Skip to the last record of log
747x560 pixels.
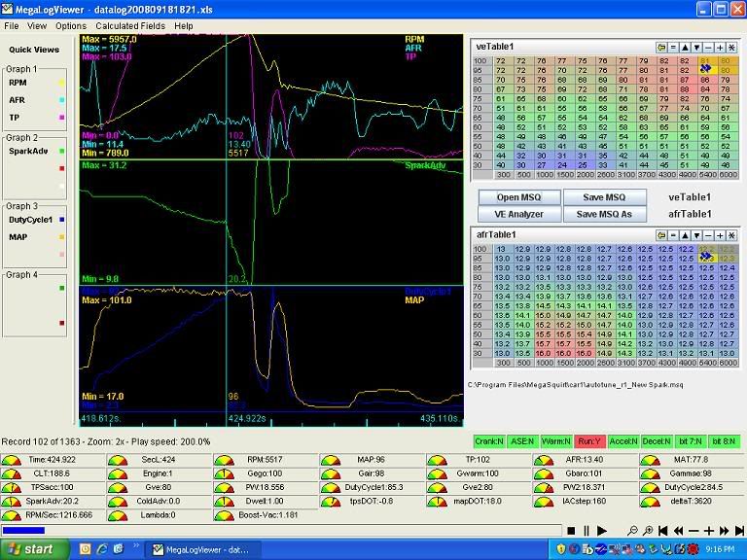click(x=738, y=530)
